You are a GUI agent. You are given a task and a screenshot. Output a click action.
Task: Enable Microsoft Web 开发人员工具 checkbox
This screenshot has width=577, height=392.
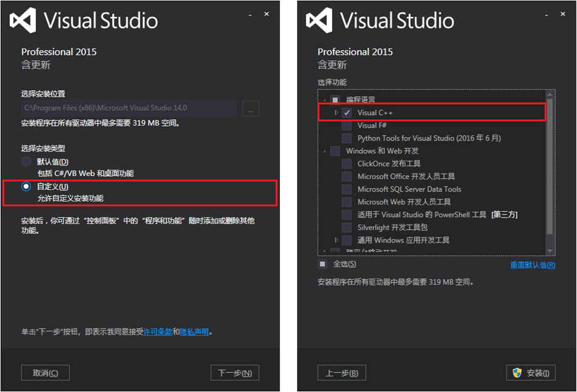point(347,201)
